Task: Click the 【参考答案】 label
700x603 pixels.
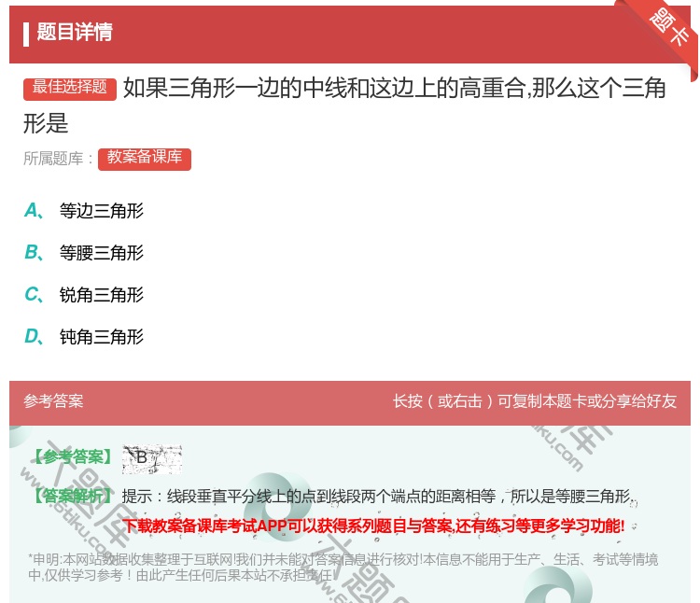Action: pyautogui.click(x=73, y=456)
